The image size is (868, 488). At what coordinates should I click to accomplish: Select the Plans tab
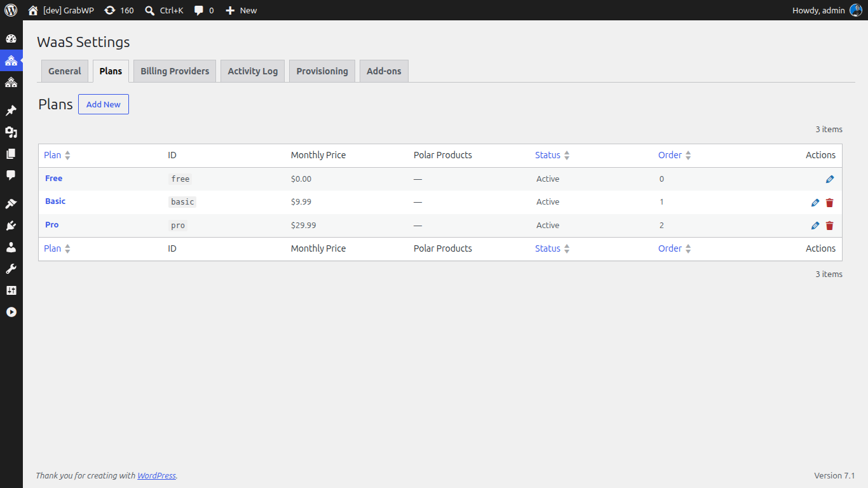click(111, 71)
